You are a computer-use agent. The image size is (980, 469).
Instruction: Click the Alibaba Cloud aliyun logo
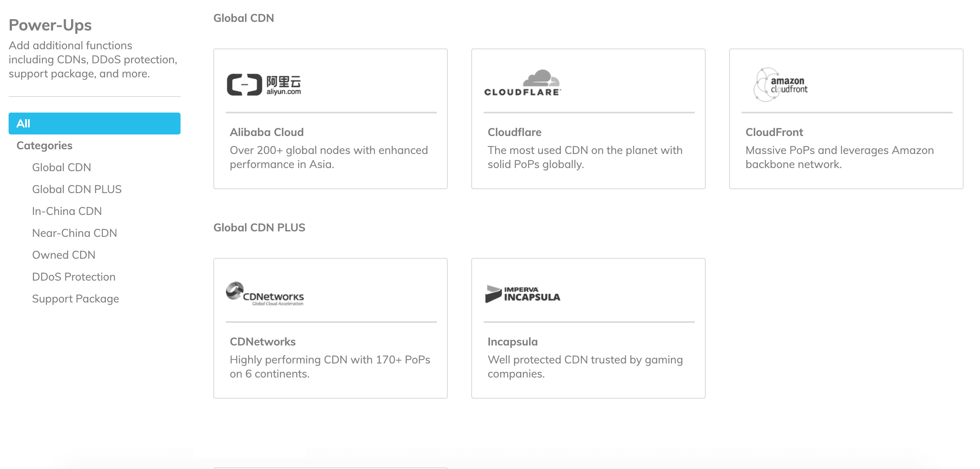click(264, 84)
